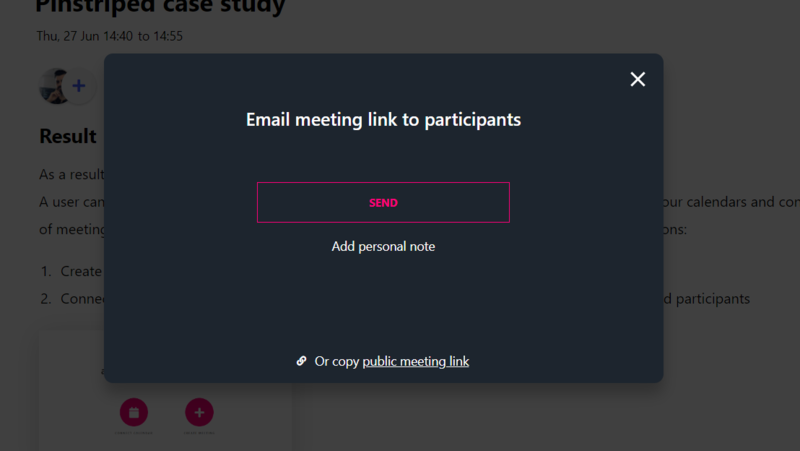
Task: Select the Thu, 27 Jun meeting time text
Action: tap(110, 36)
